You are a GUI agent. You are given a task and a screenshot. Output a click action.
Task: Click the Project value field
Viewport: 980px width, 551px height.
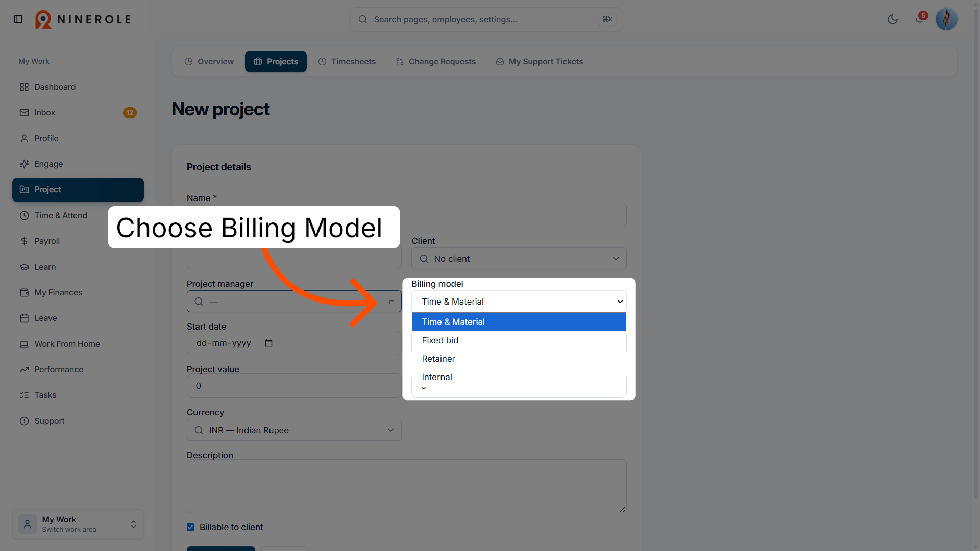(x=294, y=386)
